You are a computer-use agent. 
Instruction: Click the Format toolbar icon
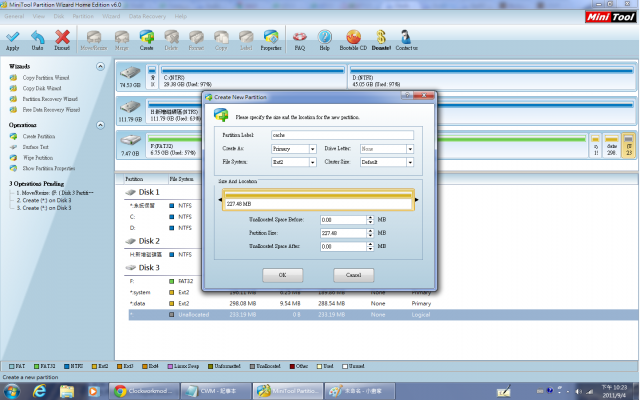point(196,37)
